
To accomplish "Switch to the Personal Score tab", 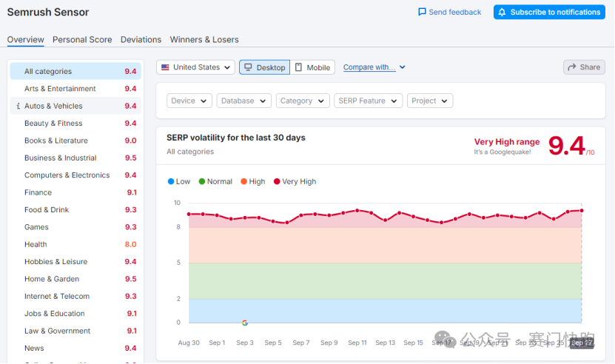I will tap(82, 39).
